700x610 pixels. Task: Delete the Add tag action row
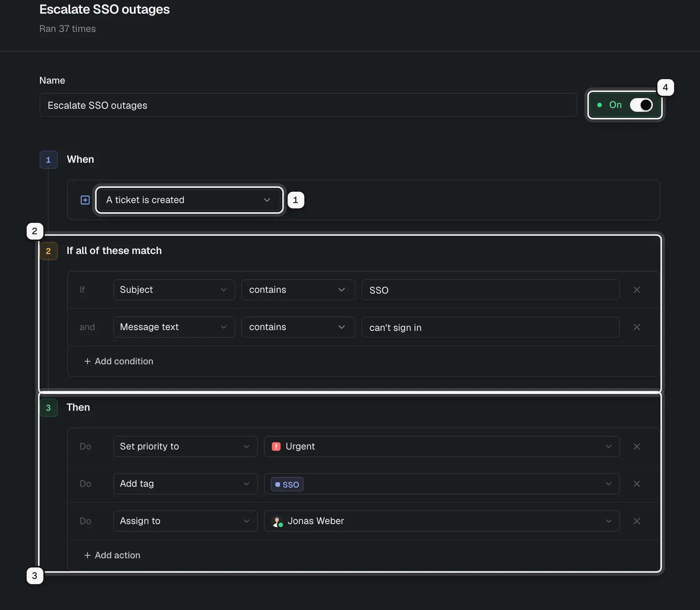point(637,484)
